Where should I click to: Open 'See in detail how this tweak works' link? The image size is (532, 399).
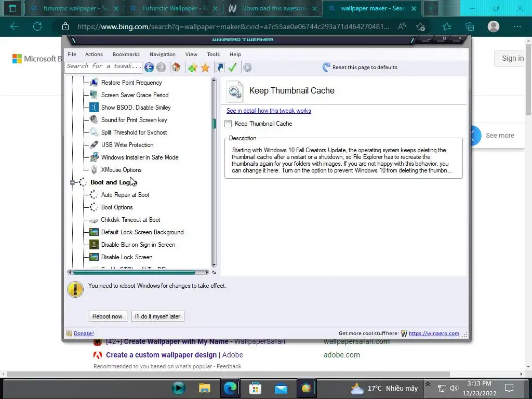(269, 111)
